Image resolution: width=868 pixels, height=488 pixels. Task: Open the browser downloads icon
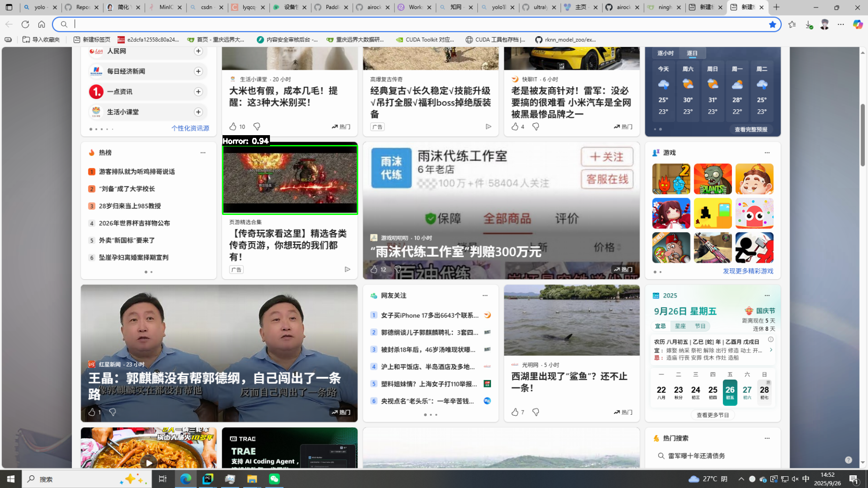(808, 24)
